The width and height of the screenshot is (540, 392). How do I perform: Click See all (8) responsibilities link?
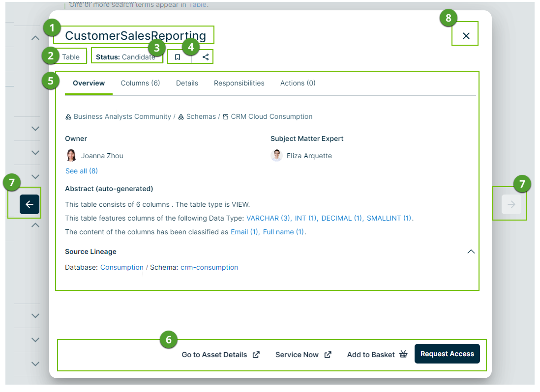[82, 171]
